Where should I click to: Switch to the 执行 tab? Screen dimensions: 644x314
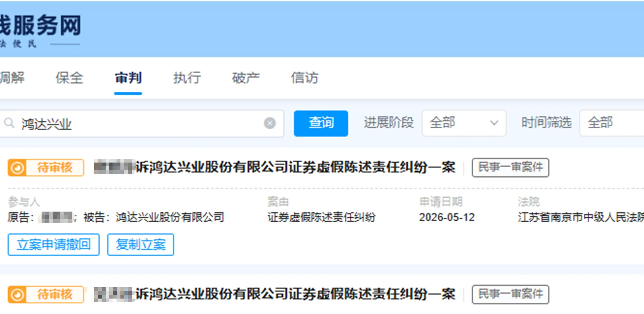click(x=187, y=78)
